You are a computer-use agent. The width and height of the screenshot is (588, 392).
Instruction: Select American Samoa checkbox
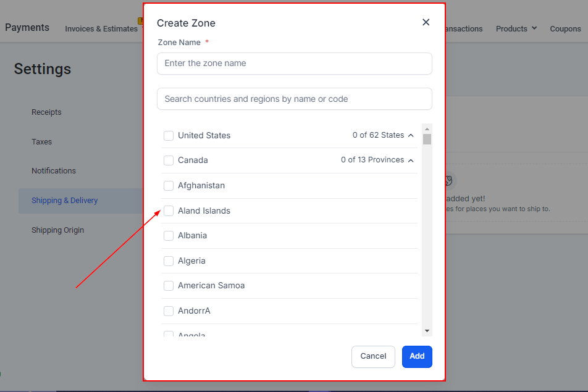(x=169, y=286)
